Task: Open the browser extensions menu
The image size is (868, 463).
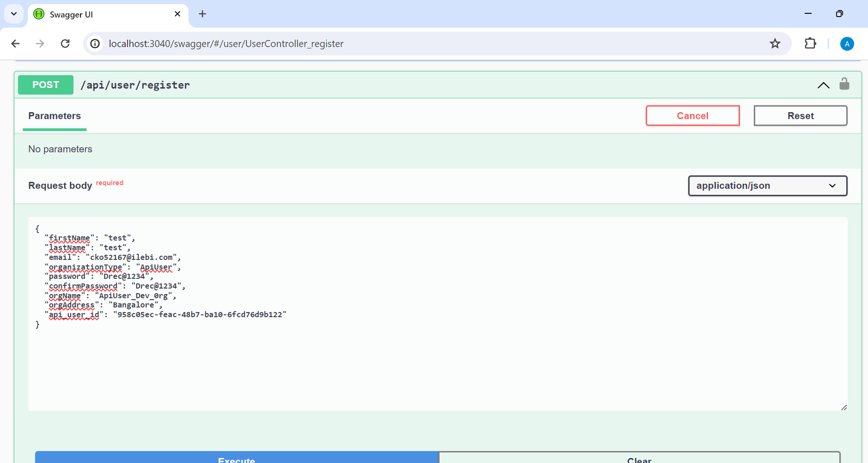Action: (810, 43)
